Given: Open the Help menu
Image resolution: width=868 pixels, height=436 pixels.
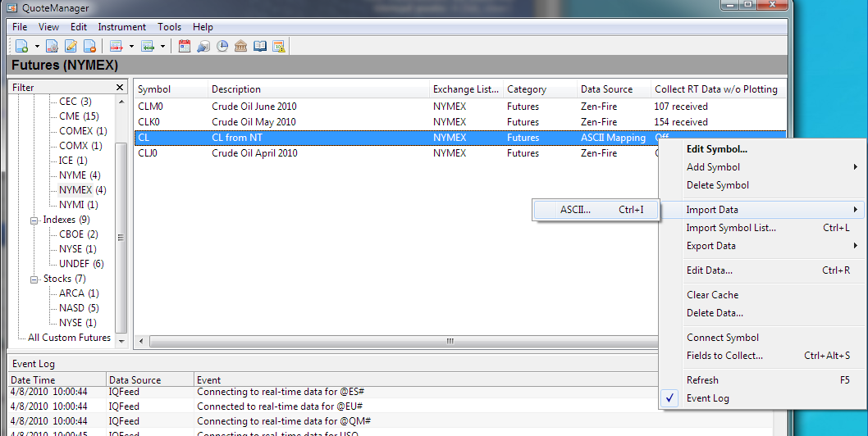Looking at the screenshot, I should [203, 26].
